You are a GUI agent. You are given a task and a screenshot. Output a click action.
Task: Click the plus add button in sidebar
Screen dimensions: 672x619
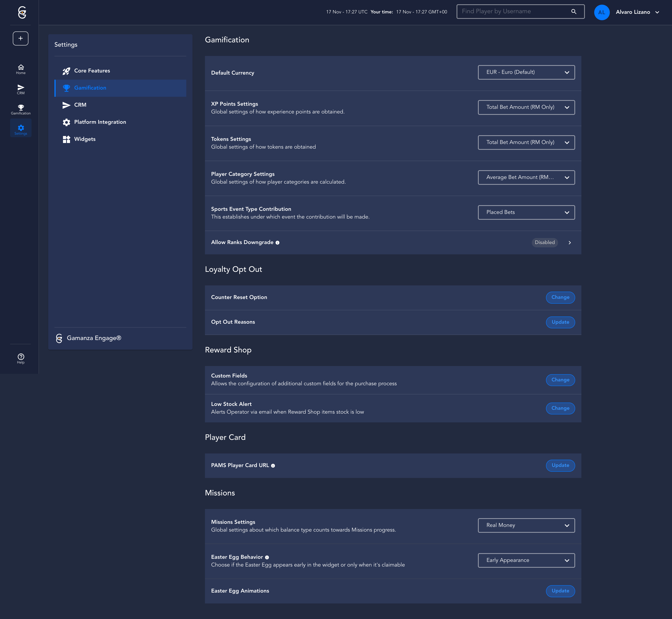point(20,38)
